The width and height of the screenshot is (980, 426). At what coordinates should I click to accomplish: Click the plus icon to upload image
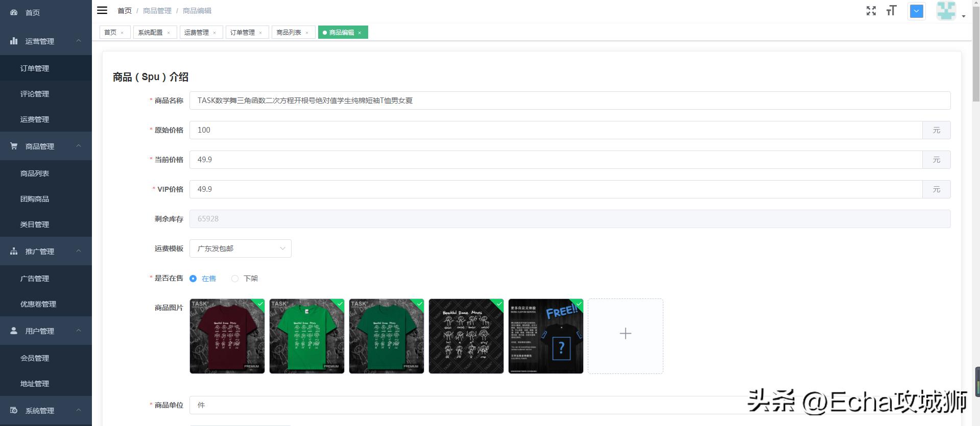coord(626,334)
